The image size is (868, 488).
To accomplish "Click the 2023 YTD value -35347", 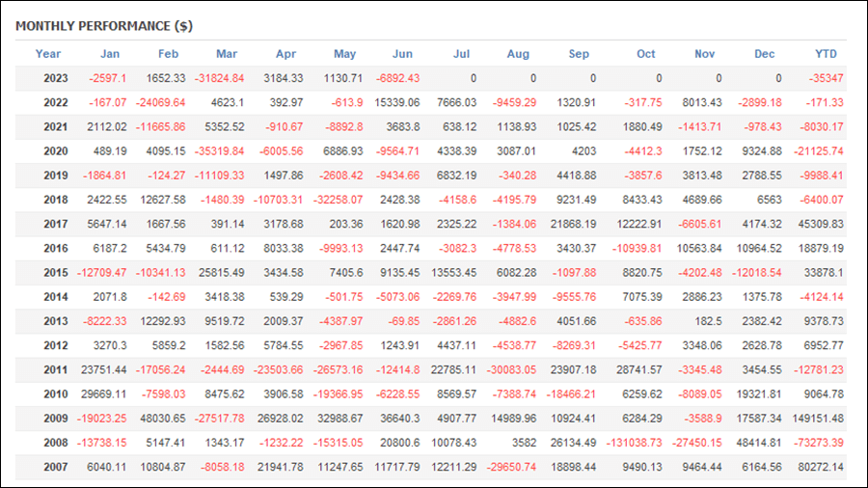I will tap(826, 78).
